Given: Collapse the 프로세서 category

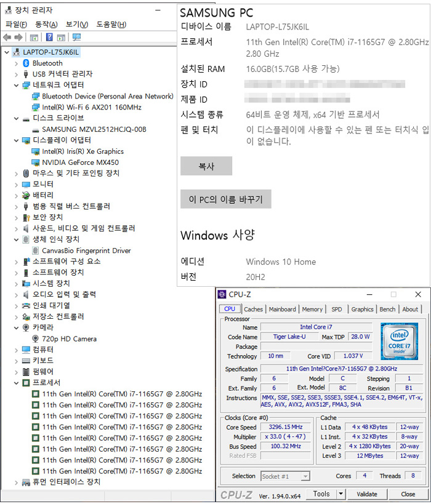Looking at the screenshot, I should (x=16, y=383).
